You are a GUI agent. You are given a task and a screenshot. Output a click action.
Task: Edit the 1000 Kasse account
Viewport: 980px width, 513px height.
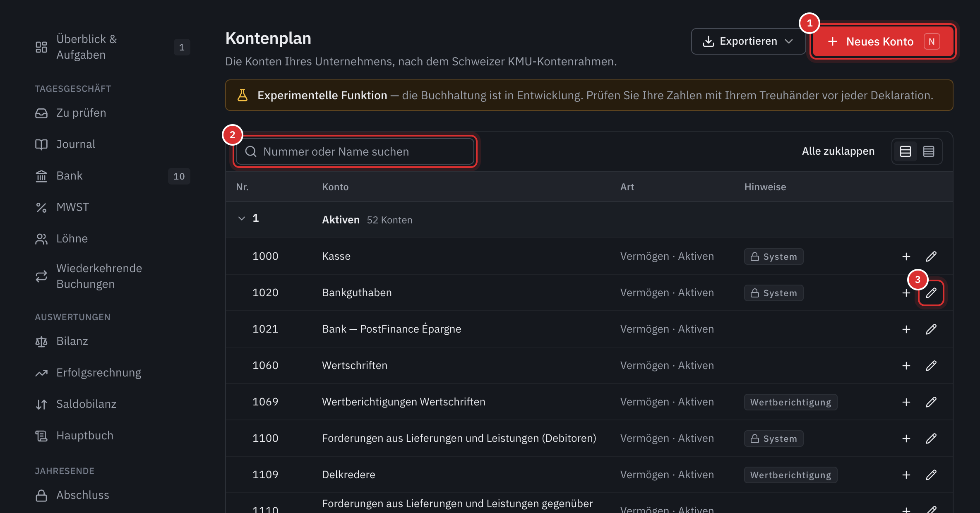point(931,256)
